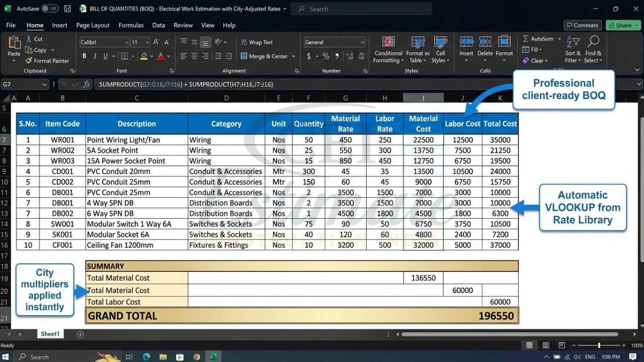Click AutoSum sigma button
Screen dimensions: 644x362
(538, 39)
